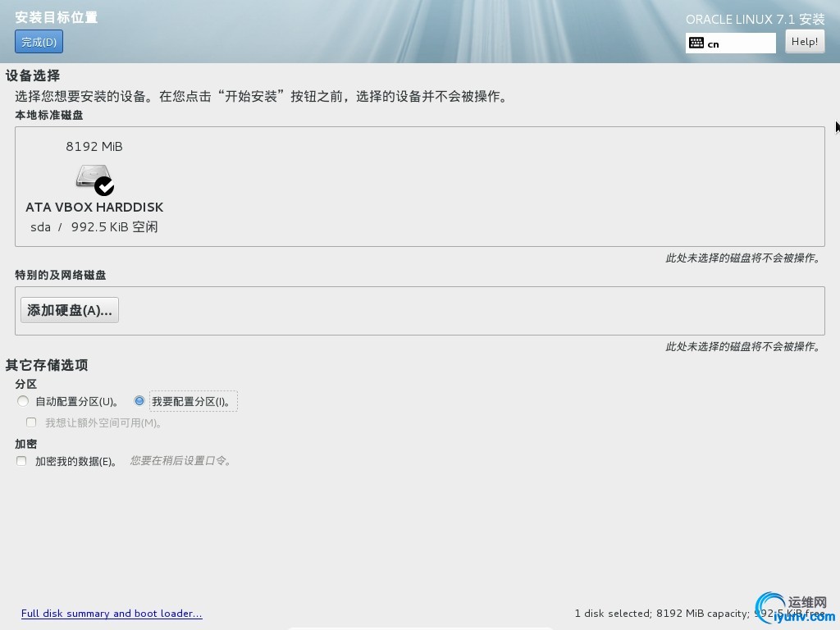The height and width of the screenshot is (630, 840).
Task: Click 1 disk selected status text
Action: pos(699,614)
